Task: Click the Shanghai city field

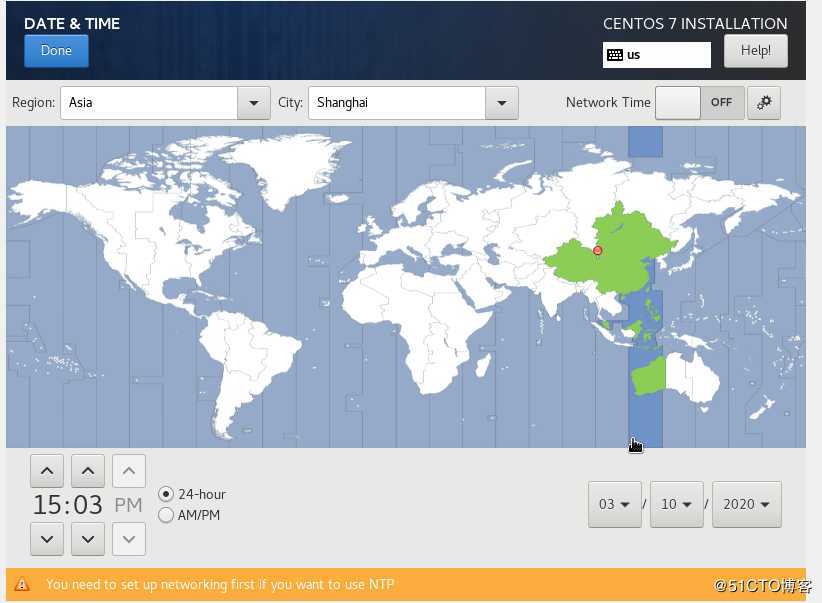Action: coord(397,103)
